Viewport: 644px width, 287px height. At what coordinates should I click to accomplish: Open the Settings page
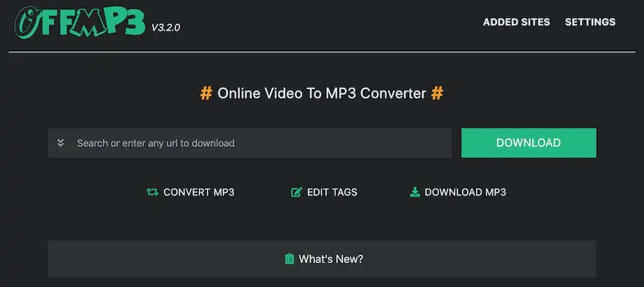(590, 22)
